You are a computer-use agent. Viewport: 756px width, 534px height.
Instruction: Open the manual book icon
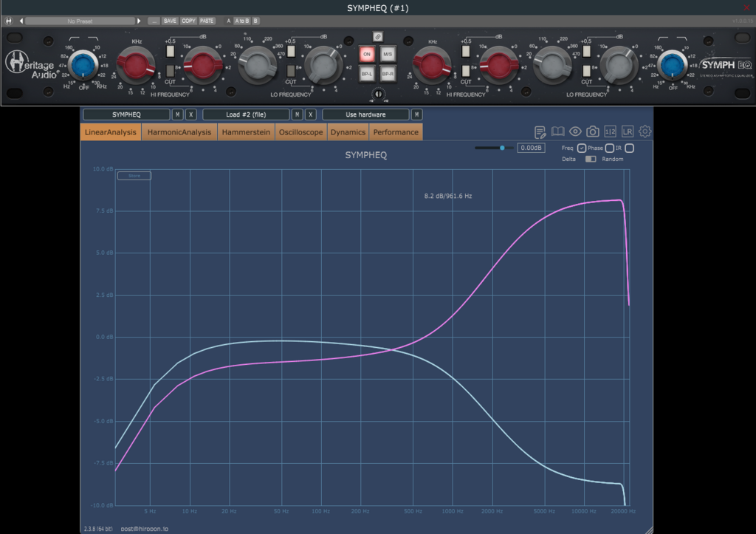[558, 131]
